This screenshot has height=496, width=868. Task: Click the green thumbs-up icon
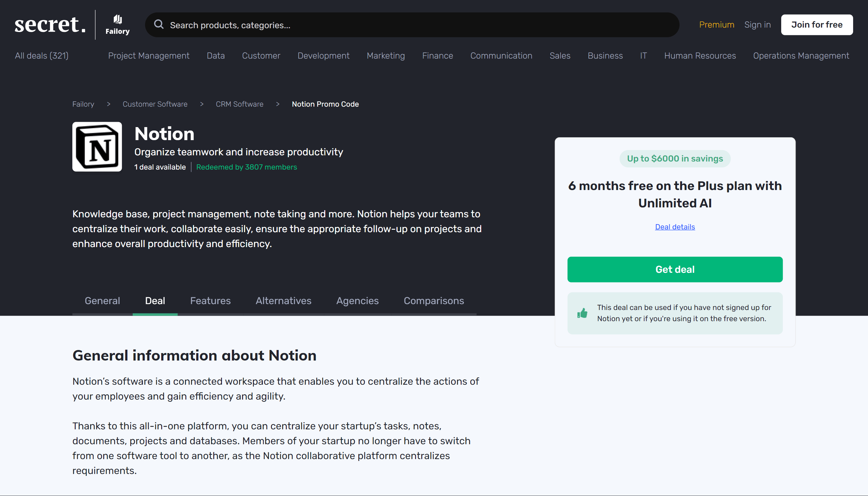582,313
